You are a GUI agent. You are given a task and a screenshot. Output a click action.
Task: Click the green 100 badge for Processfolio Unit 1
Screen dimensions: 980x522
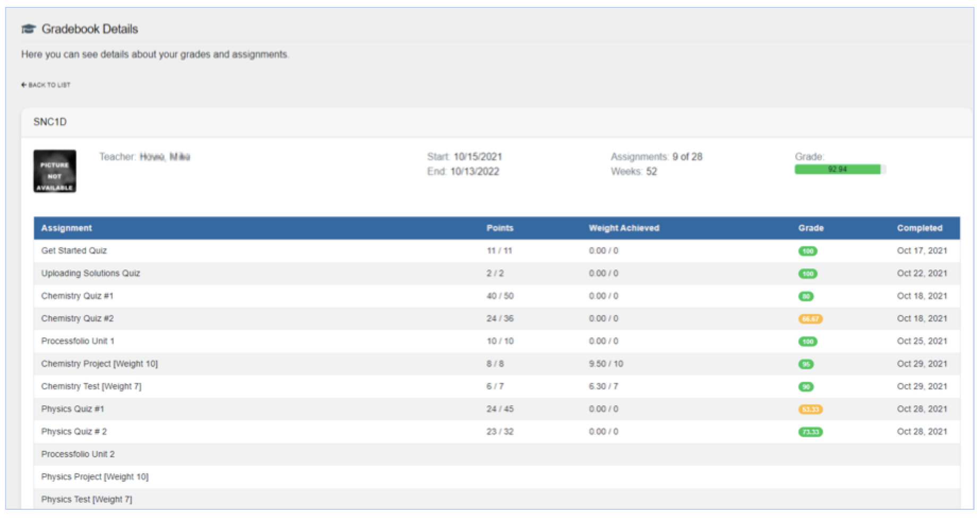[x=807, y=342]
